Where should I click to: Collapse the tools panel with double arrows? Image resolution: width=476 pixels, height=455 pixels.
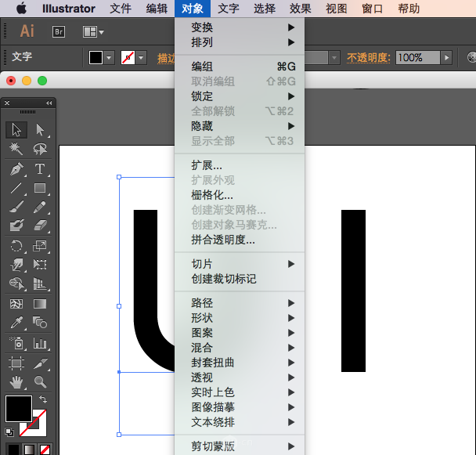49,103
